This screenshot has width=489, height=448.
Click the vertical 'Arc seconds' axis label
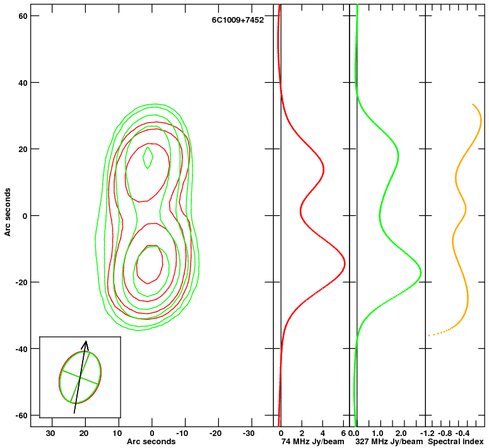[8, 212]
